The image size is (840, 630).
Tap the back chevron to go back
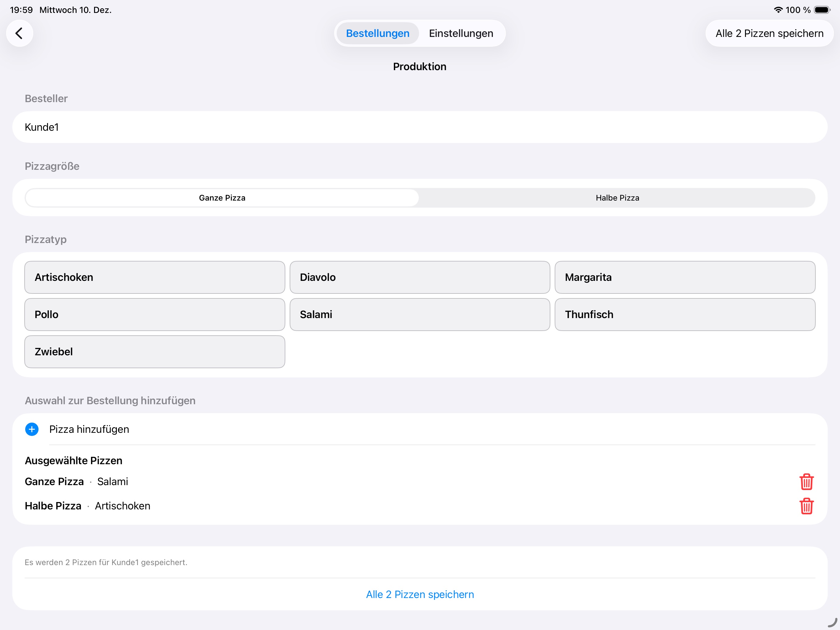[19, 33]
